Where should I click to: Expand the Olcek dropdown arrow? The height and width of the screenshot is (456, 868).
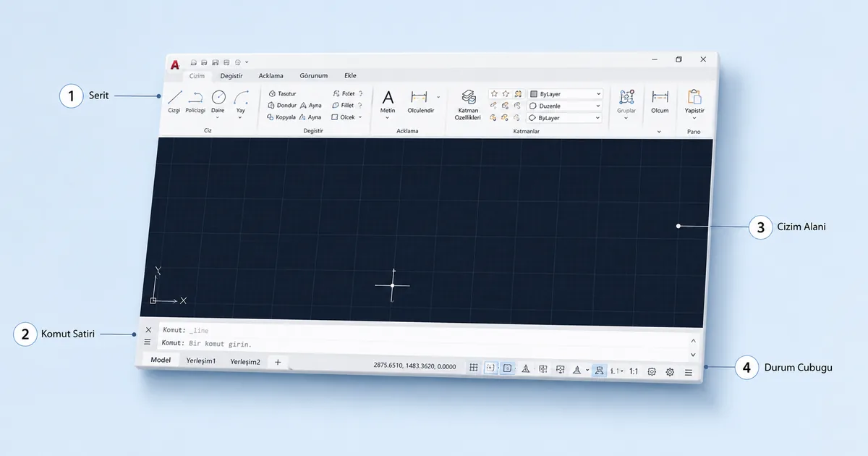click(360, 117)
